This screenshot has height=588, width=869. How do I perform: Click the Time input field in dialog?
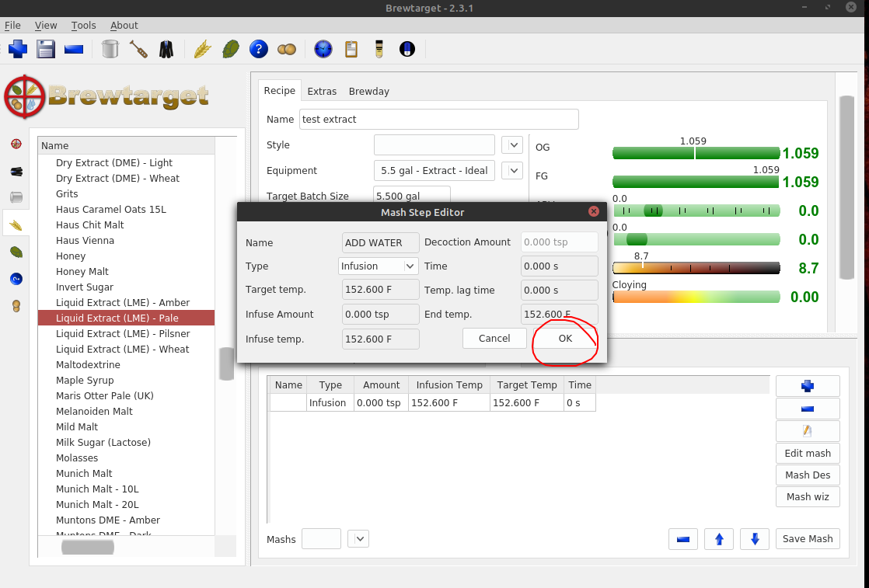tap(560, 266)
